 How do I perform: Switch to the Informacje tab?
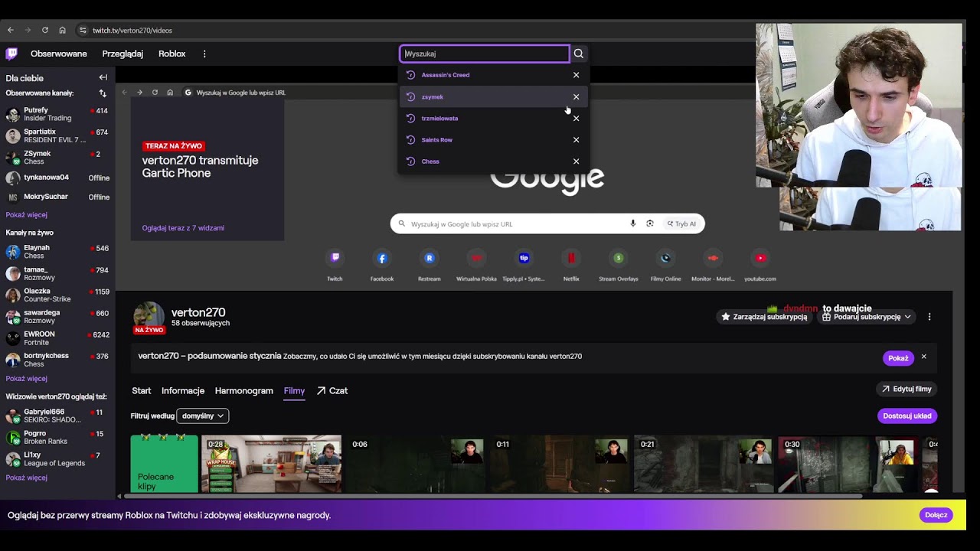183,391
